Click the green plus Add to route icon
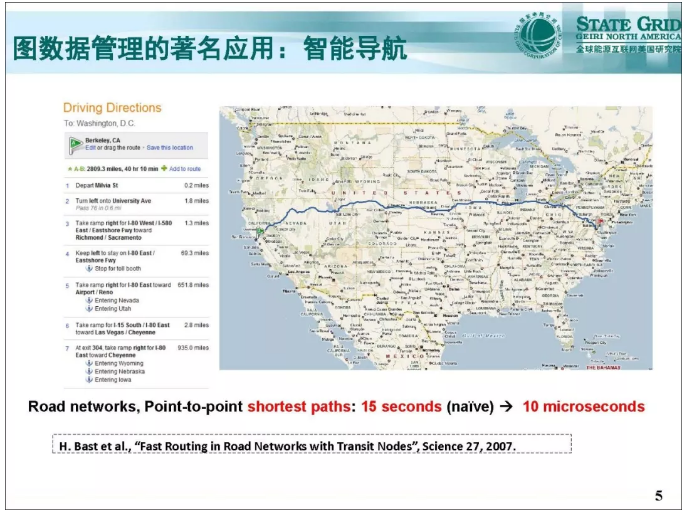Image resolution: width=684 pixels, height=513 pixels. point(164,169)
